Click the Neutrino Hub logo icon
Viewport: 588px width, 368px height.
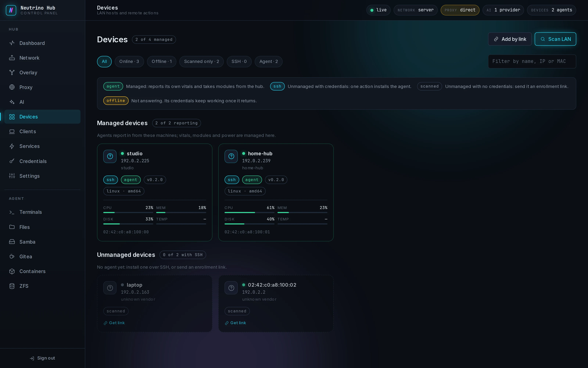pos(11,10)
